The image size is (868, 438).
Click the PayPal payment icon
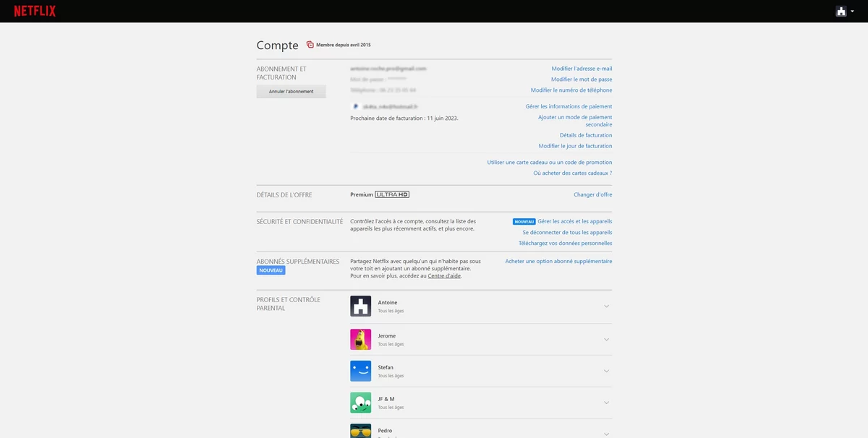point(355,106)
